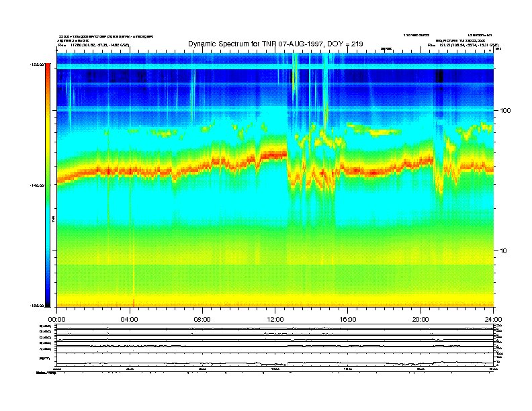
Task: Click the 12:00 time axis label
Action: pos(275,320)
